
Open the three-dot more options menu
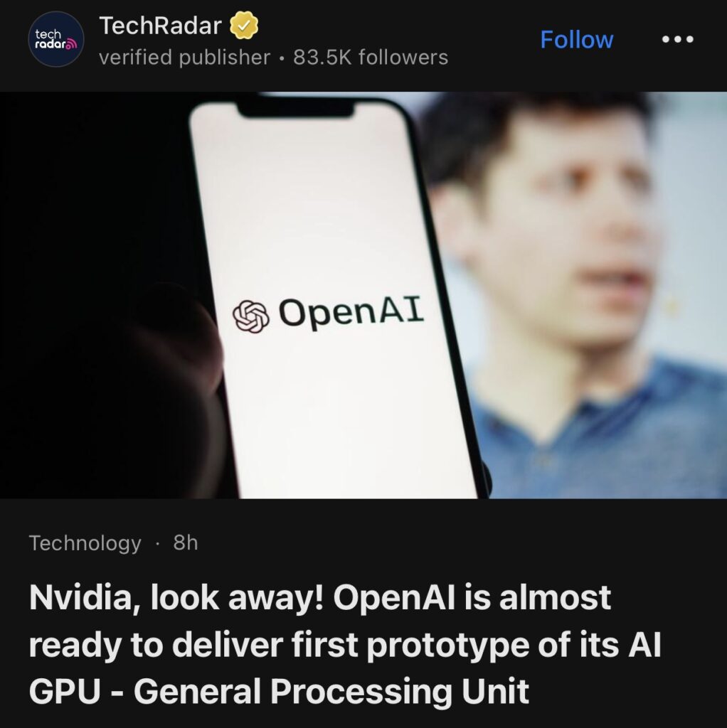point(677,40)
